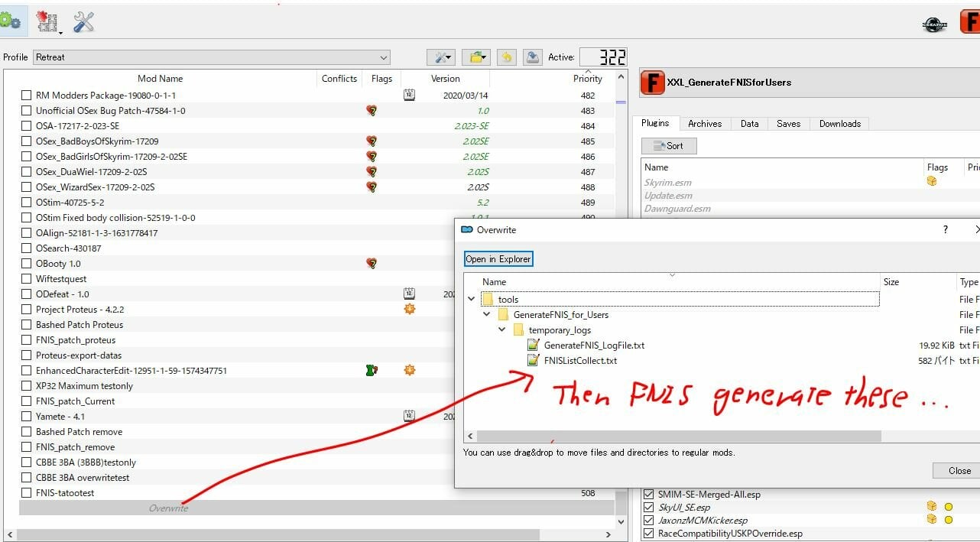Image resolution: width=980 pixels, height=542 pixels.
Task: Click the mod list vertical scrollbar down arrow
Action: [x=621, y=522]
